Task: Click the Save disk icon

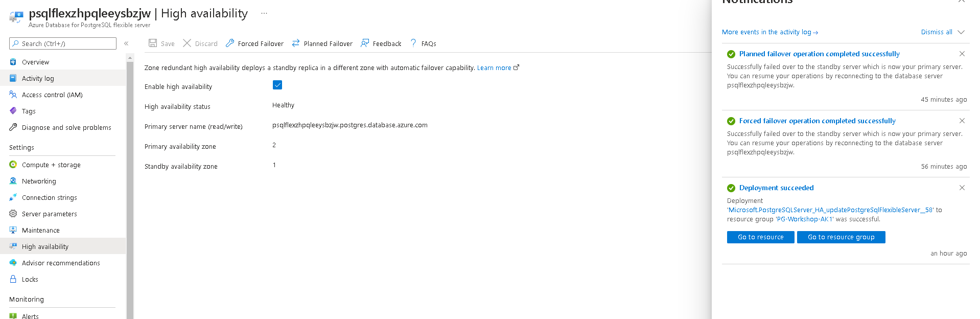Action: [153, 43]
